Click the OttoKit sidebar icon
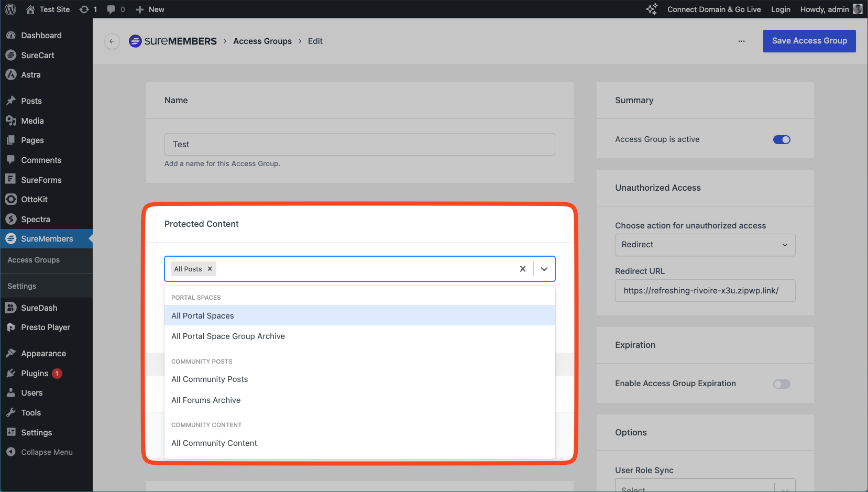This screenshot has width=868, height=492. point(10,199)
